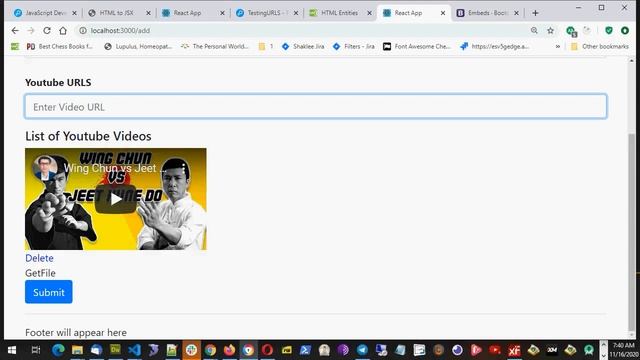Open the Filters - Jira bookmark
The image size is (640, 360).
[353, 47]
